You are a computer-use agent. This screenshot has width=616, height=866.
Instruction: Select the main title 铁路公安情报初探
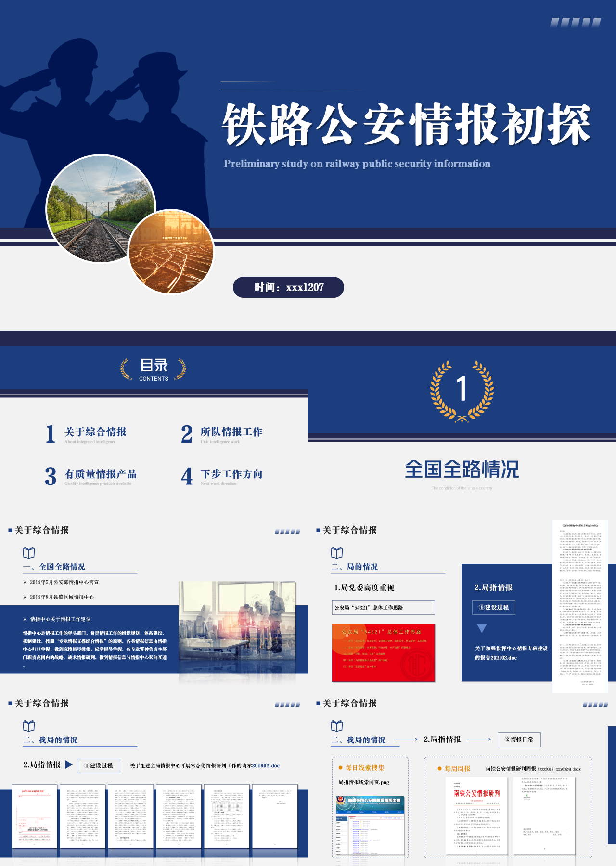[406, 125]
